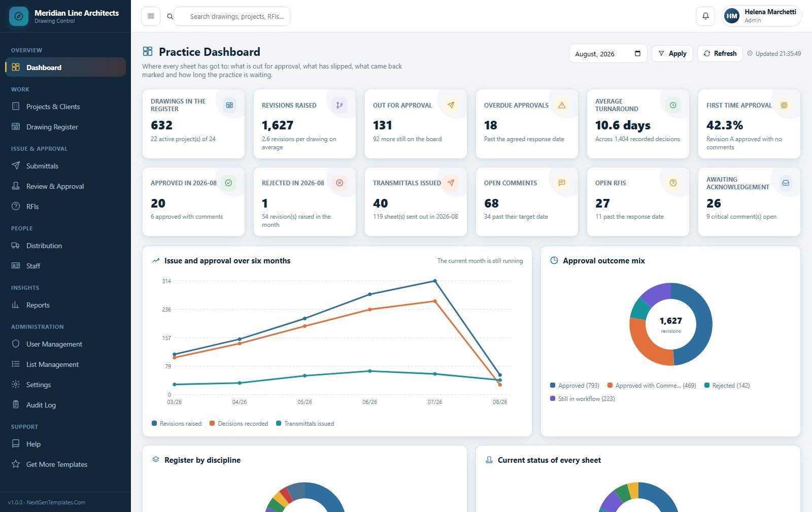Click the Revisions Raised branch icon

(340, 105)
